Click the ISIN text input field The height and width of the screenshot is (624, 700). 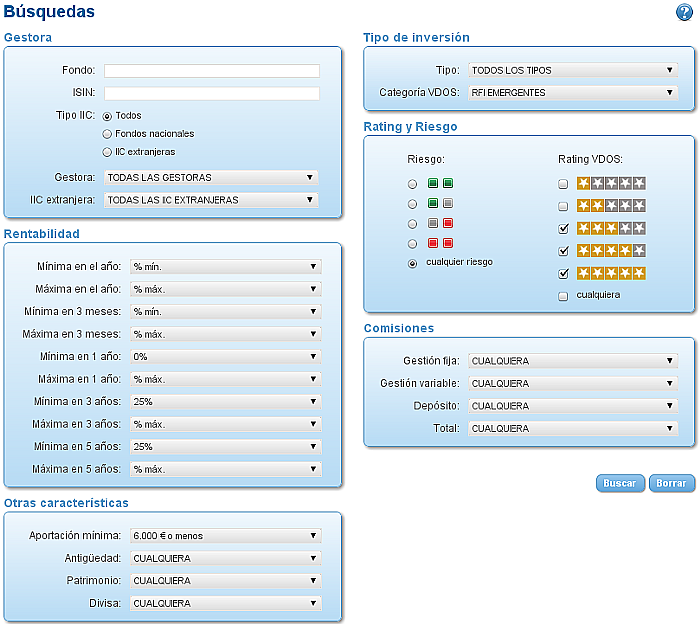[211, 93]
